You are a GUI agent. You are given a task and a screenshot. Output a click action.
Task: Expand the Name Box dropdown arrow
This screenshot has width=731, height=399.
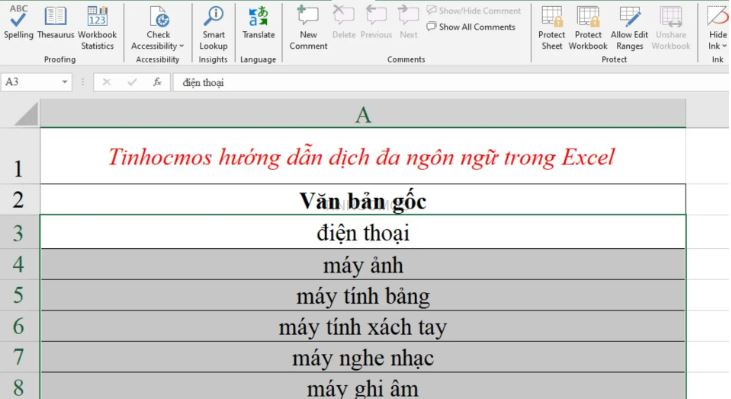coord(65,83)
